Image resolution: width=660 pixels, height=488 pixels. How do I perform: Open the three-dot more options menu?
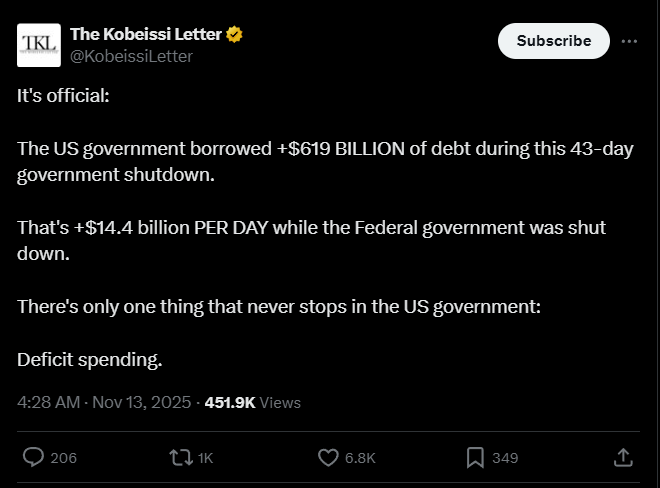click(x=629, y=41)
